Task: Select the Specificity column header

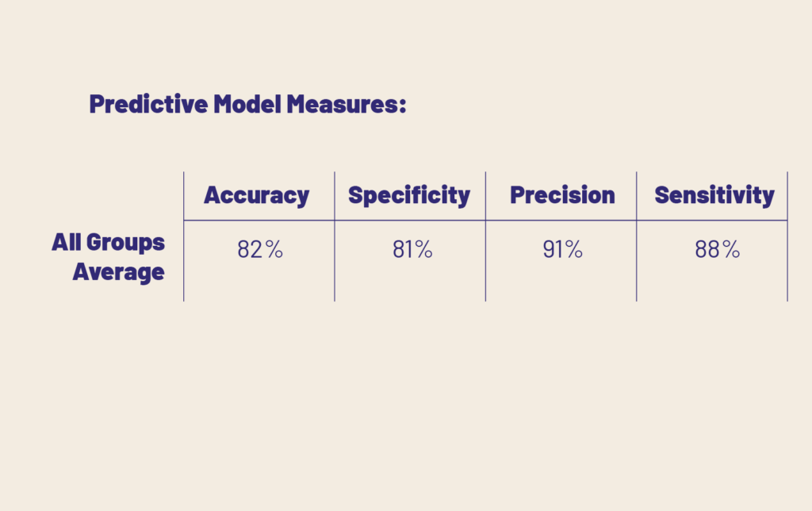Action: pyautogui.click(x=409, y=196)
